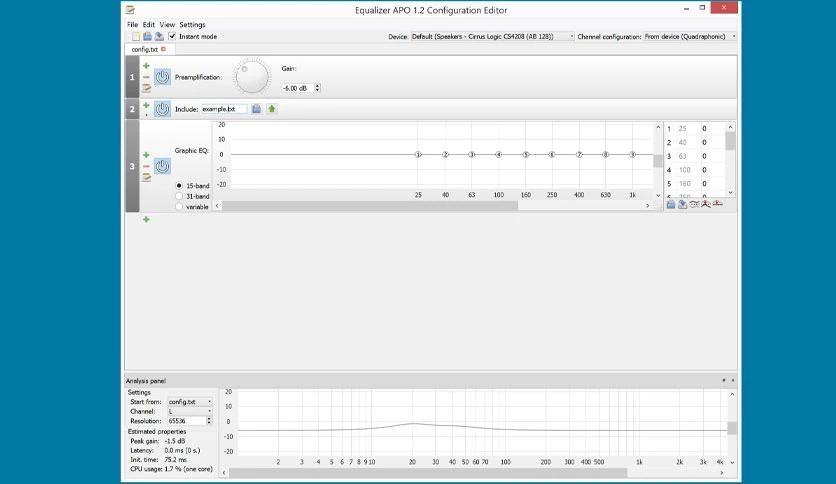Click the green up-arrow open-include icon
Viewport: 836px width, 484px height.
[x=272, y=109]
